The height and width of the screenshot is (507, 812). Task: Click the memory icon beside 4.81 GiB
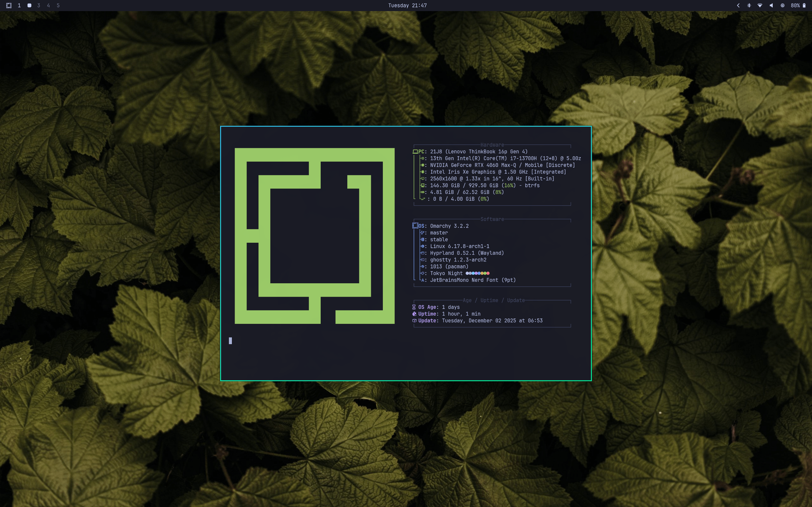423,192
